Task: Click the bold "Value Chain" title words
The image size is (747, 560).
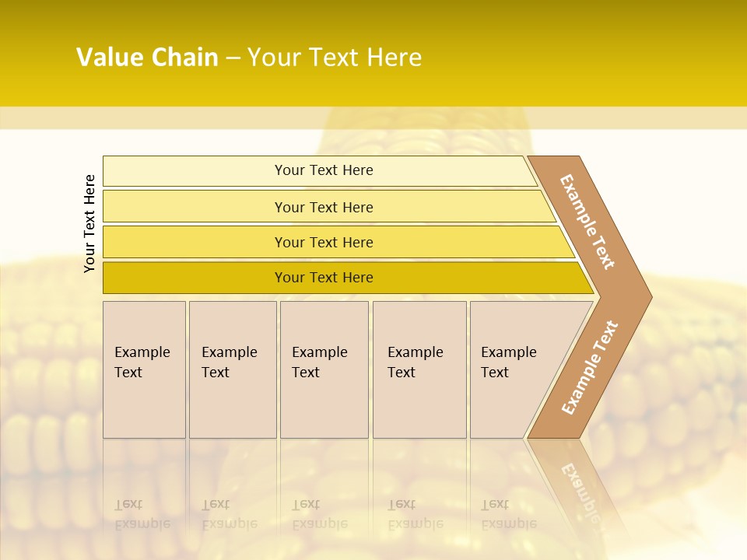Action: 147,58
